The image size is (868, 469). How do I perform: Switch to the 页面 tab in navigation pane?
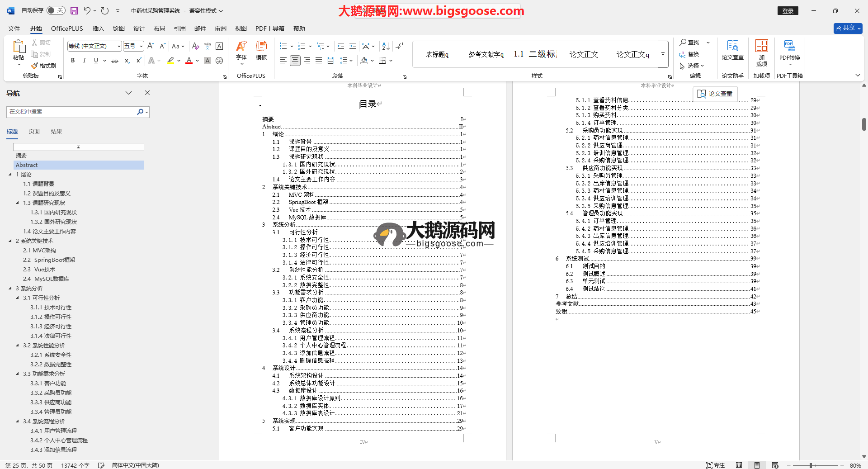coord(34,132)
